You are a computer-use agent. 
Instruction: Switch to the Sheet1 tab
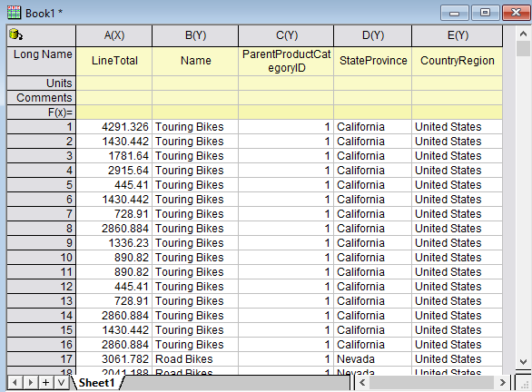point(97,383)
